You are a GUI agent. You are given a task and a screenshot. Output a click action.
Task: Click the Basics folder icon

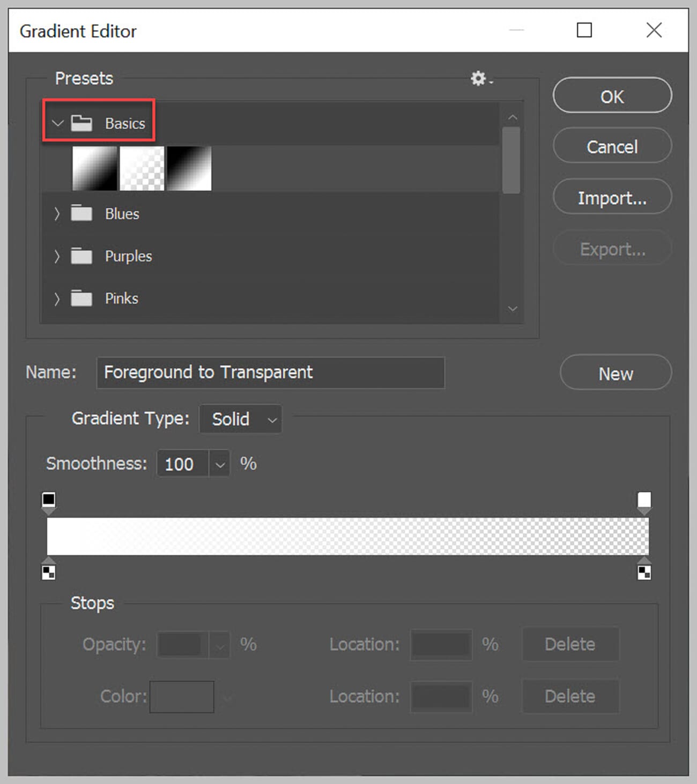pyautogui.click(x=81, y=123)
